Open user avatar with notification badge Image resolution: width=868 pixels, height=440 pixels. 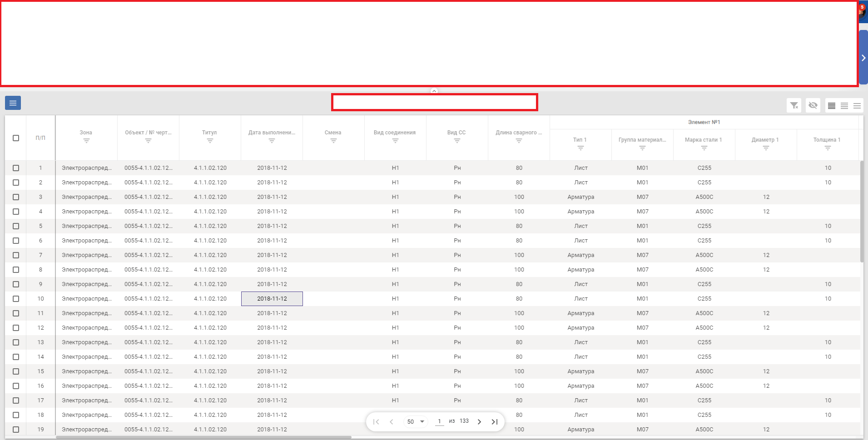[x=863, y=11]
